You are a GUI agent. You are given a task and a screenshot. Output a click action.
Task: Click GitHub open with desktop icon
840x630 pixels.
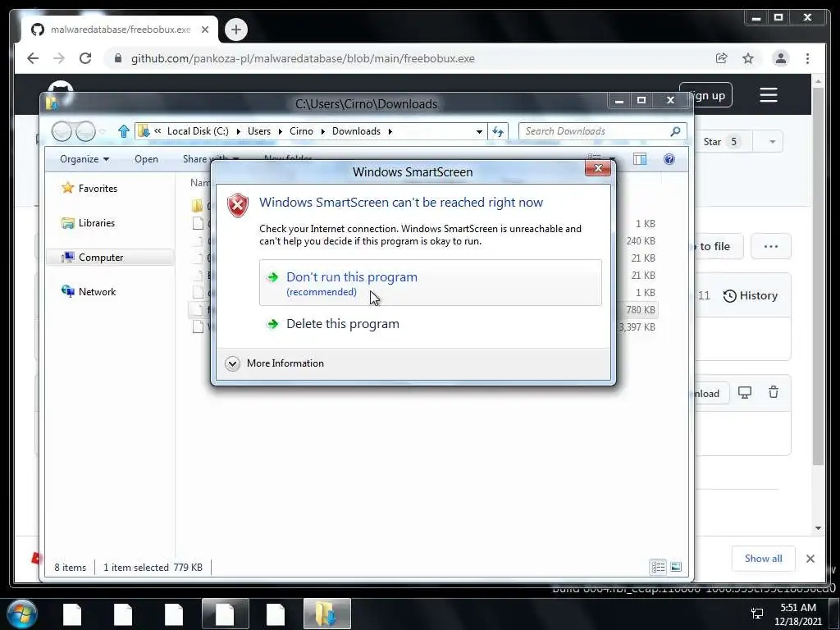(745, 393)
